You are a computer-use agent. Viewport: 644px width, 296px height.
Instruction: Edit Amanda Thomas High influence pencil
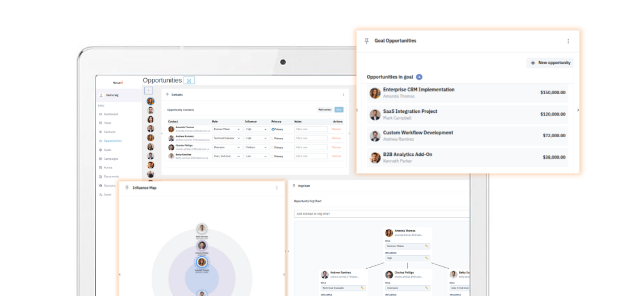[x=426, y=258]
